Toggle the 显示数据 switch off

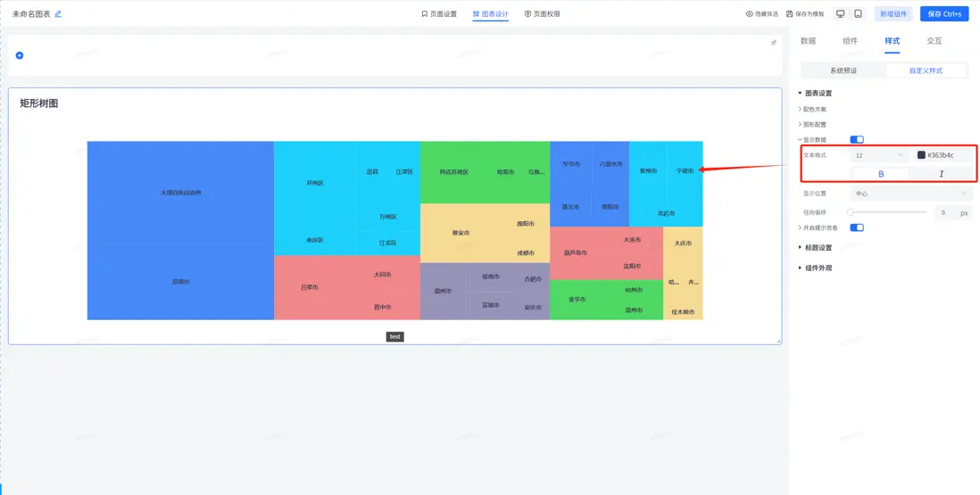coord(857,140)
